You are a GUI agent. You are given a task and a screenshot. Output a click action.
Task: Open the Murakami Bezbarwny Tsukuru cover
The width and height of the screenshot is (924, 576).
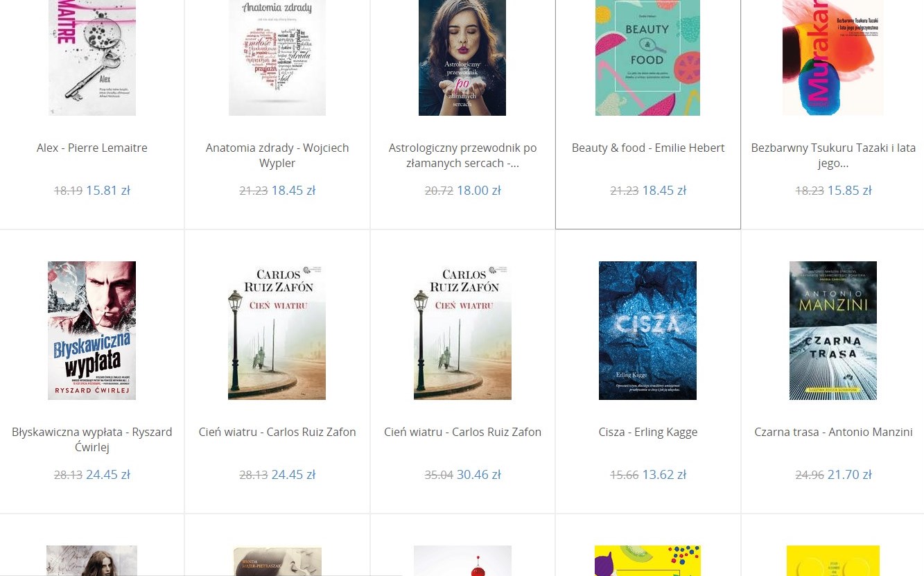(x=833, y=58)
